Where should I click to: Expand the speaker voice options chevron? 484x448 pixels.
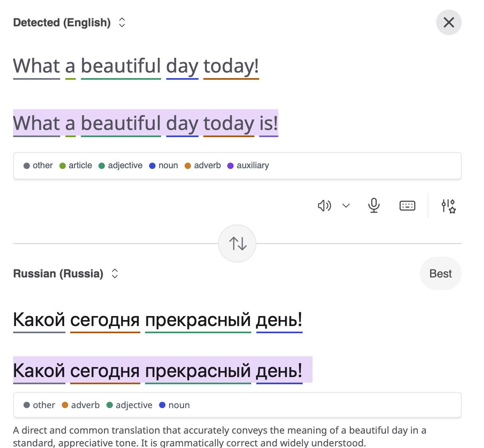click(346, 206)
